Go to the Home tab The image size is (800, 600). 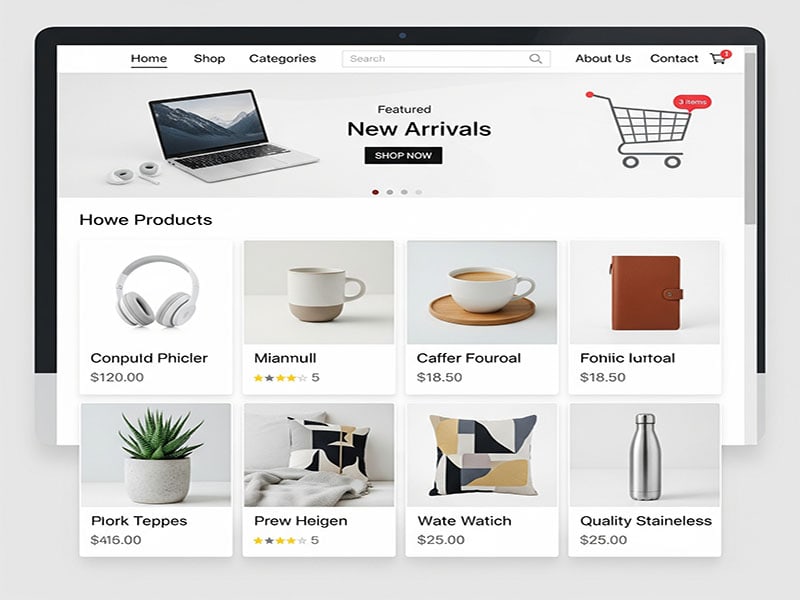pyautogui.click(x=148, y=59)
